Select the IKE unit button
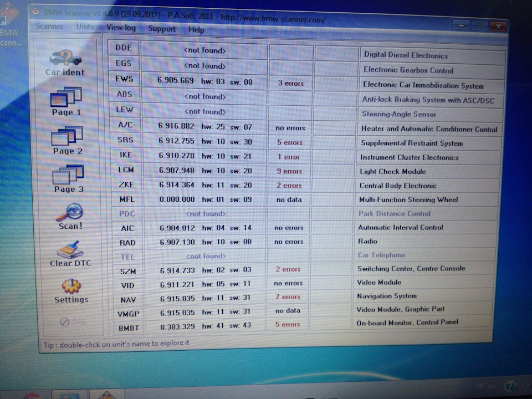This screenshot has height=399, width=532. 126,155
